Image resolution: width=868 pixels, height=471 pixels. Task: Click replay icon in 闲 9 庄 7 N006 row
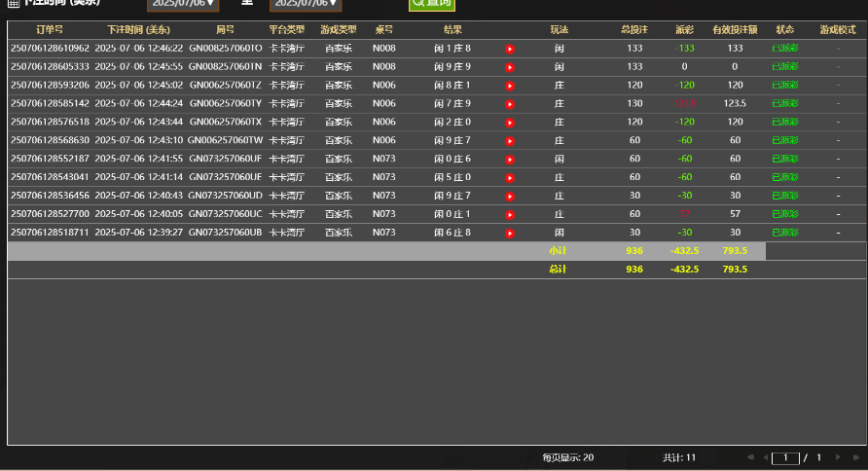pos(510,140)
